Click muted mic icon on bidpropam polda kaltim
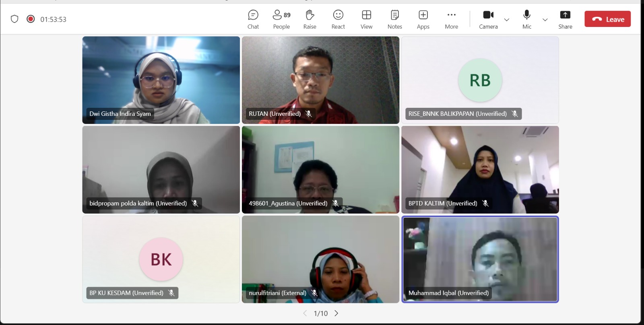Image resolution: width=644 pixels, height=325 pixels. pos(195,204)
